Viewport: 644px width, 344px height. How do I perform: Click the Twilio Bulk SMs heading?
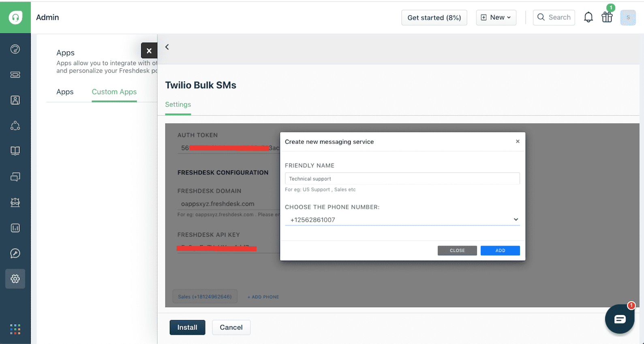click(x=201, y=85)
